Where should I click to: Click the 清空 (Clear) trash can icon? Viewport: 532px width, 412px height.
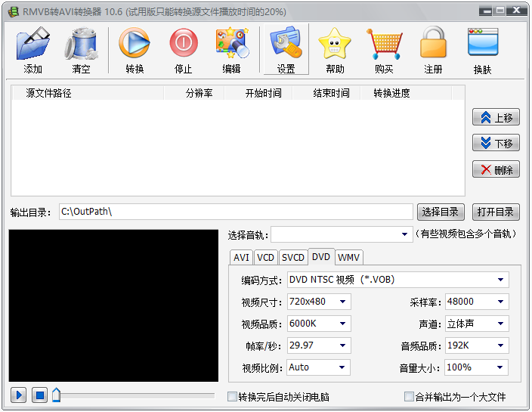click(82, 44)
